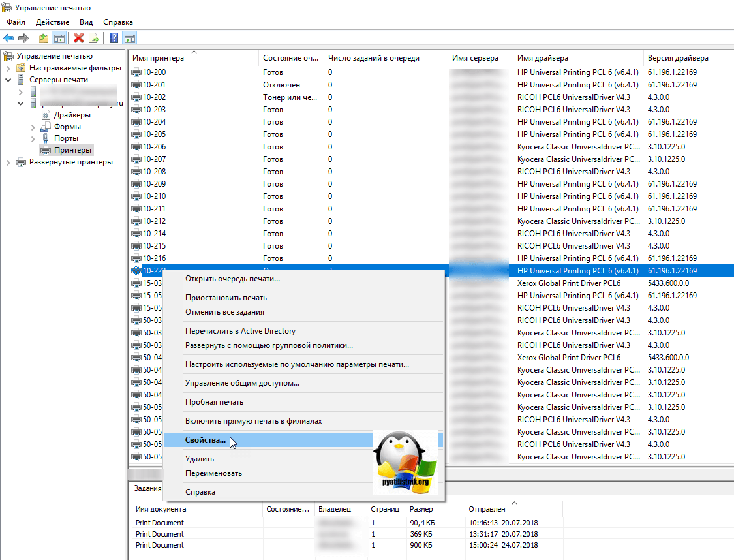Select Открыть очередь печати... from context menu

pos(232,279)
